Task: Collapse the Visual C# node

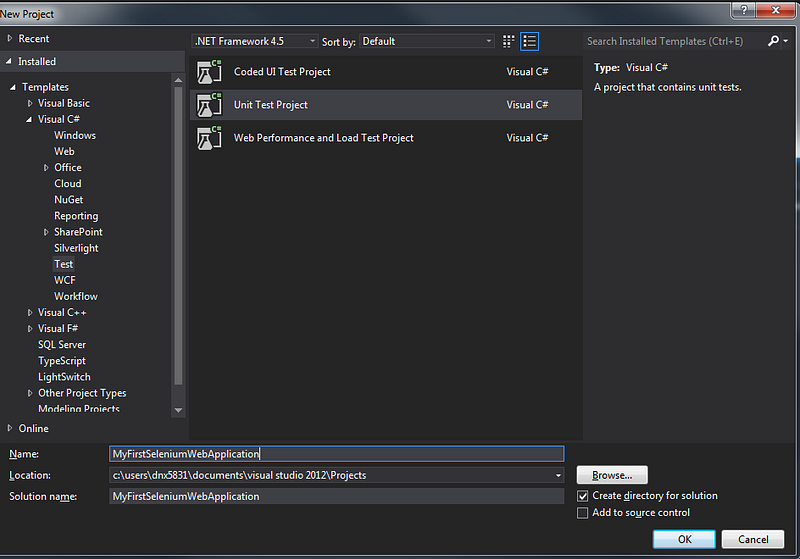Action: click(x=29, y=119)
